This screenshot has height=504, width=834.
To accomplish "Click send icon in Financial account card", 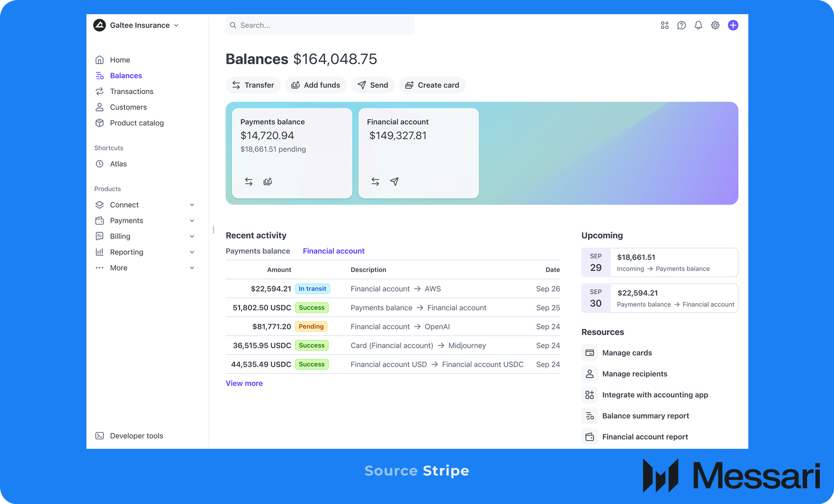I will click(x=394, y=181).
